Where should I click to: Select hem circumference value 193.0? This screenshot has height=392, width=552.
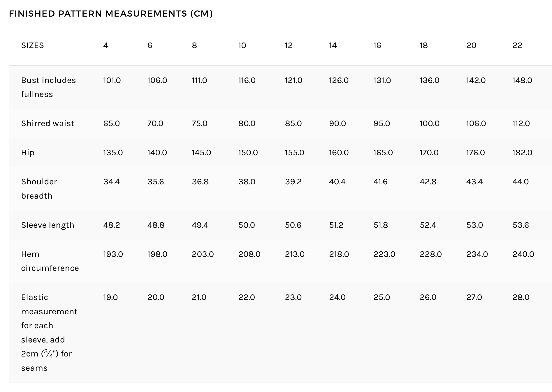(113, 254)
